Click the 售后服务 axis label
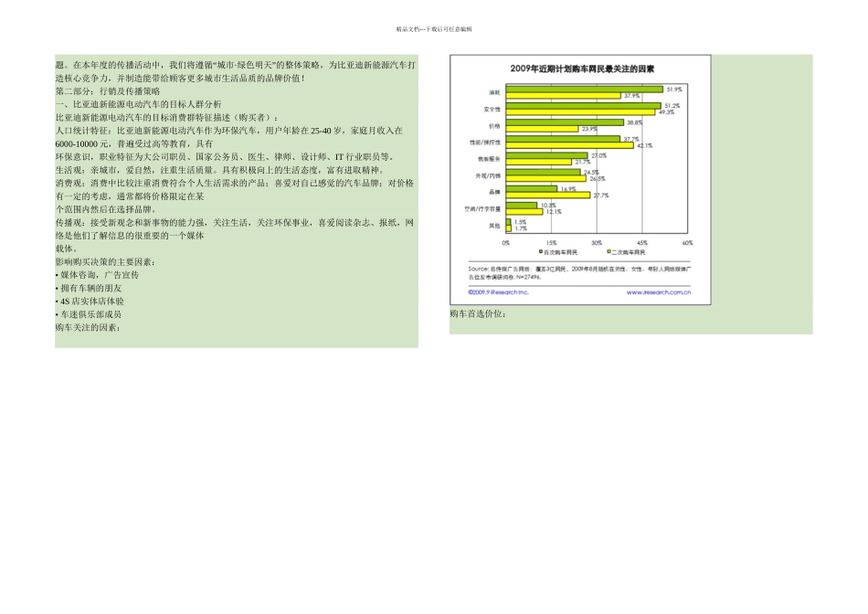 coord(490,159)
